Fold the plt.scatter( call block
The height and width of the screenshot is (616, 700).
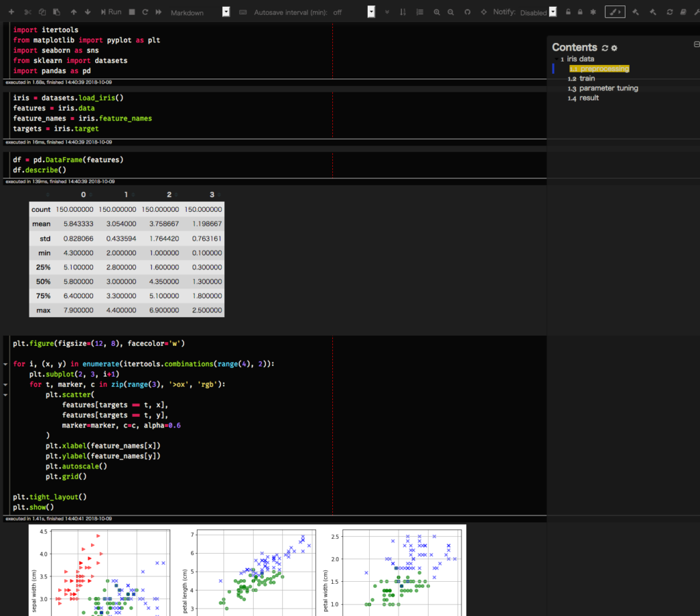click(5, 394)
